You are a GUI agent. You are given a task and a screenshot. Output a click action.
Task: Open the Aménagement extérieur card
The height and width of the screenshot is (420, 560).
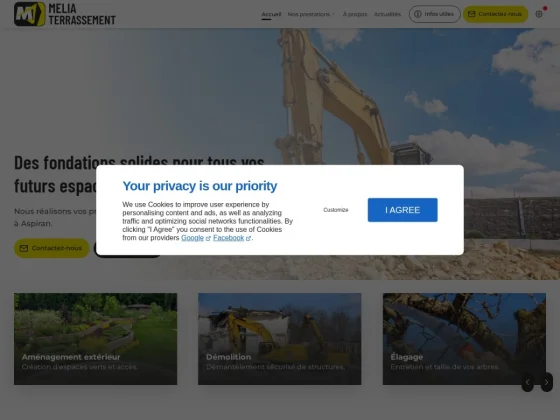pyautogui.click(x=95, y=339)
